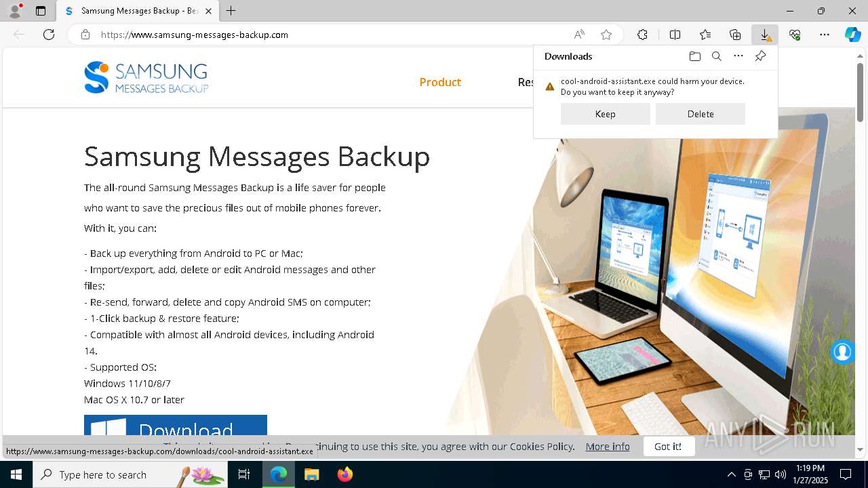Search downloads magnifier icon
The width and height of the screenshot is (868, 488).
click(x=716, y=56)
